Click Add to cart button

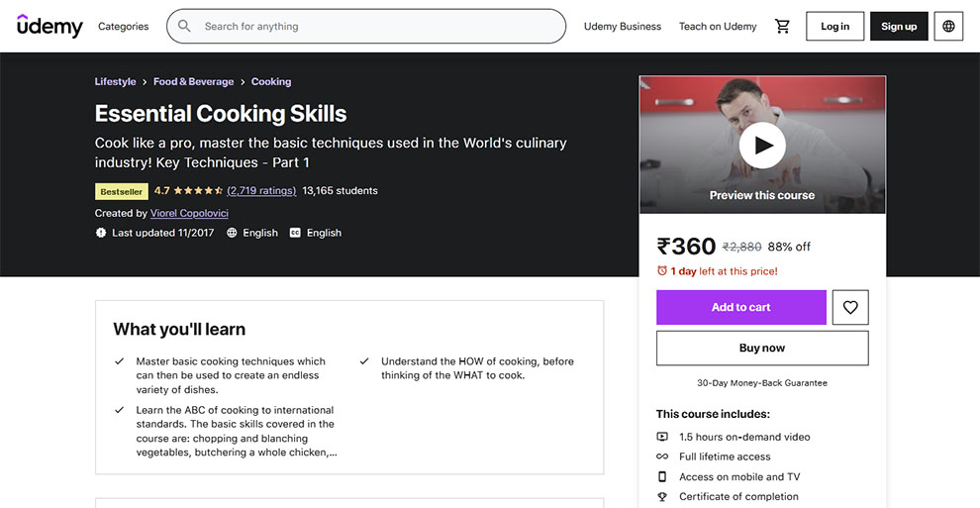[741, 307]
